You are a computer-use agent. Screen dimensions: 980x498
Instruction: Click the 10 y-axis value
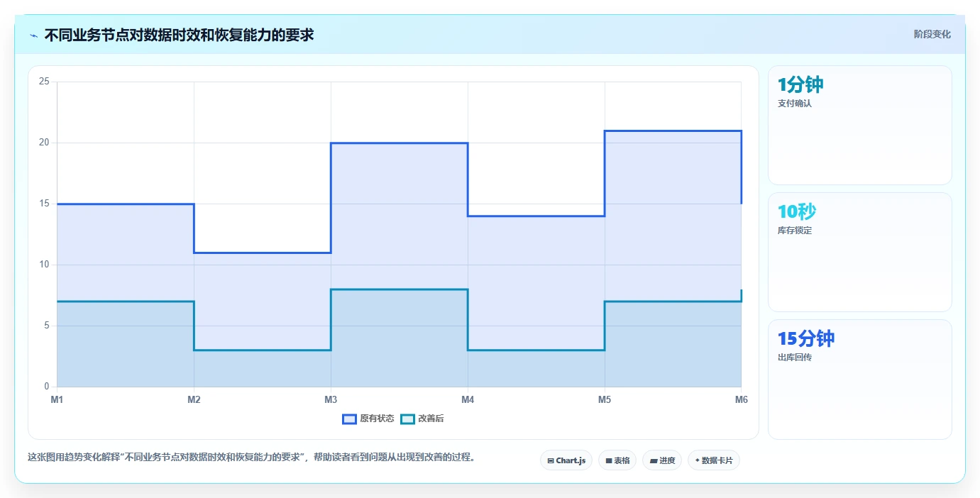[44, 265]
